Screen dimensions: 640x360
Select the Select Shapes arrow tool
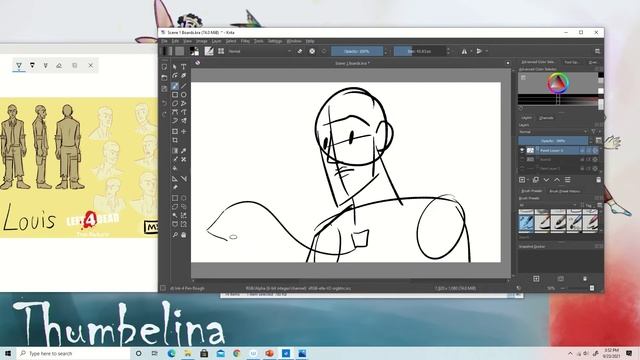click(x=175, y=67)
